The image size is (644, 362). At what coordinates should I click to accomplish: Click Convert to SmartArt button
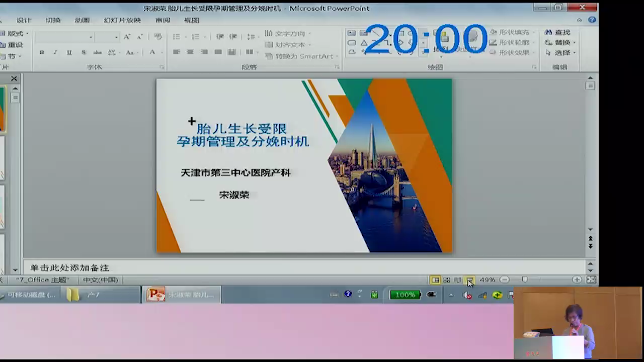301,56
